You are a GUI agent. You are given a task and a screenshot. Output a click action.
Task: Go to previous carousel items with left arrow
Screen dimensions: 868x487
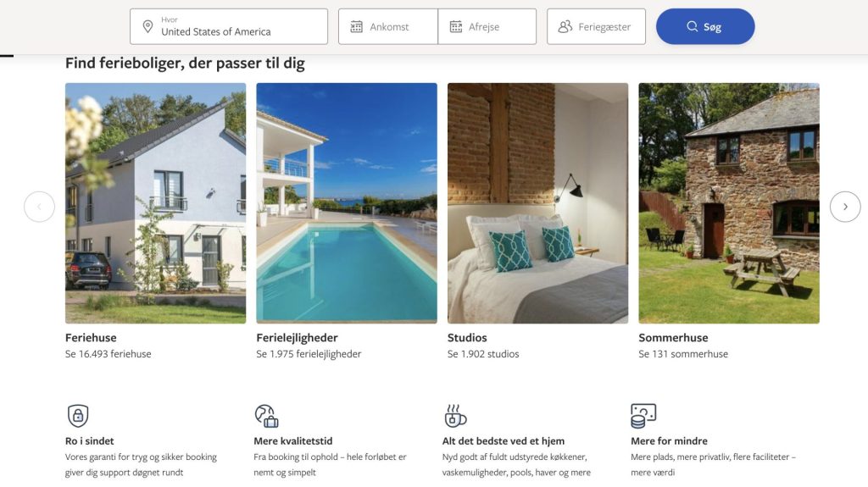tap(39, 207)
